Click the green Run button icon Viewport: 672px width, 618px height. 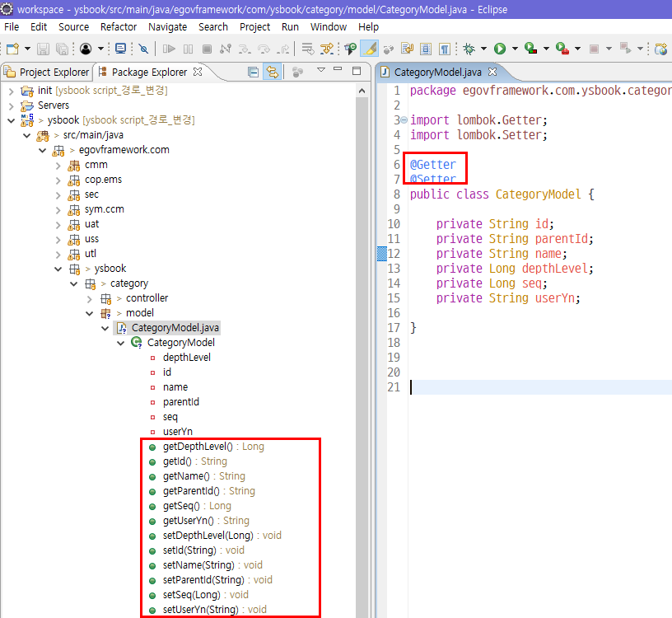click(500, 49)
